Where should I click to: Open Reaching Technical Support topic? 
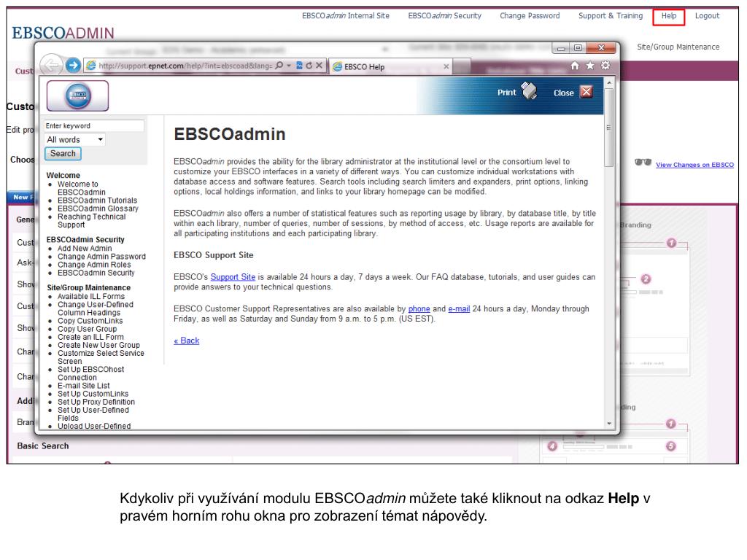(91, 220)
